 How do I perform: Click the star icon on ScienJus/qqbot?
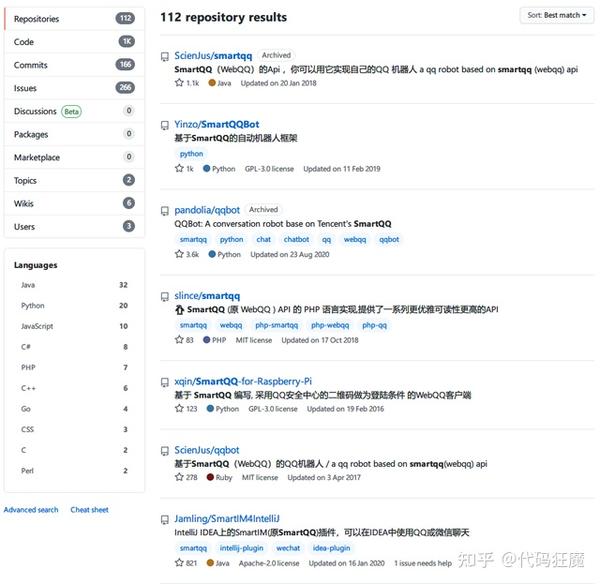coord(179,477)
